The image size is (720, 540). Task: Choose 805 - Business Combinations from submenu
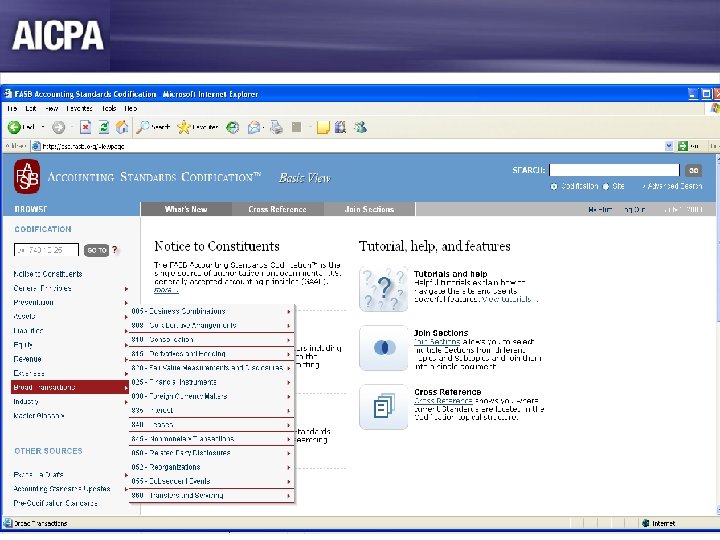pos(212,311)
